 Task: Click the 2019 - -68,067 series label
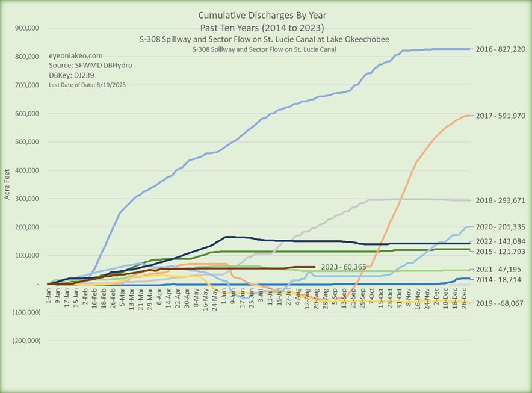(x=498, y=303)
